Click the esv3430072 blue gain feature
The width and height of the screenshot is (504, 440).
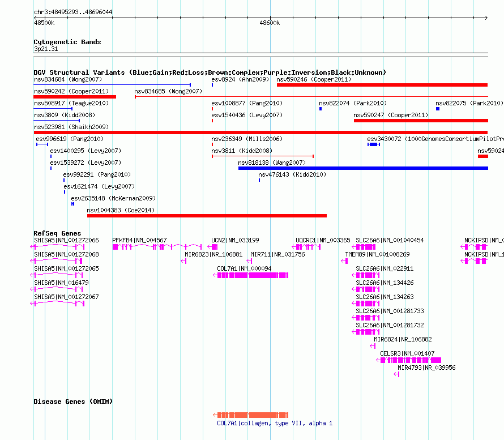coord(374,144)
